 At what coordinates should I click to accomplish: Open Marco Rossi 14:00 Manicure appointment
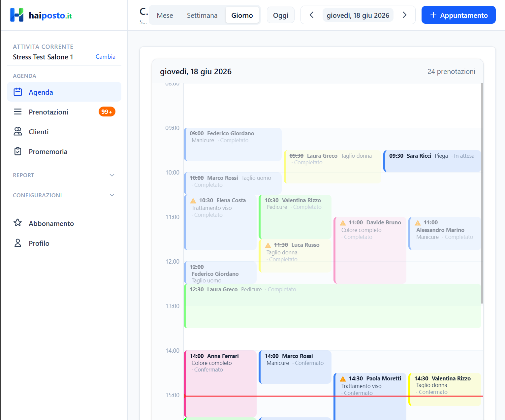[x=295, y=367]
